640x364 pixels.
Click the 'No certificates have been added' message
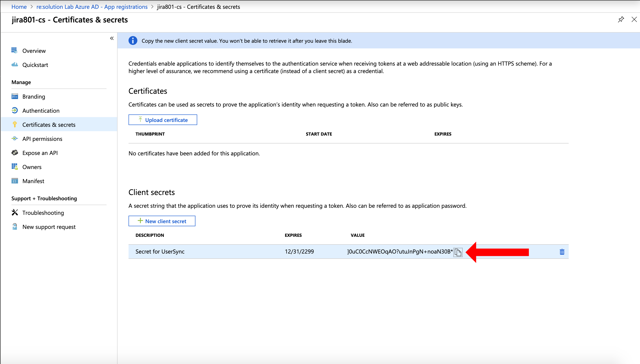tap(194, 153)
